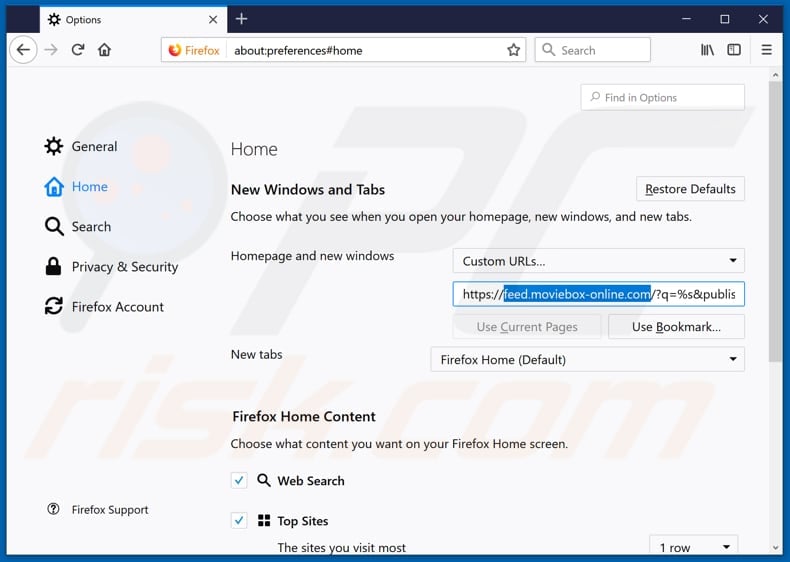This screenshot has width=790, height=562.
Task: Click the forward navigation arrow
Action: (51, 50)
